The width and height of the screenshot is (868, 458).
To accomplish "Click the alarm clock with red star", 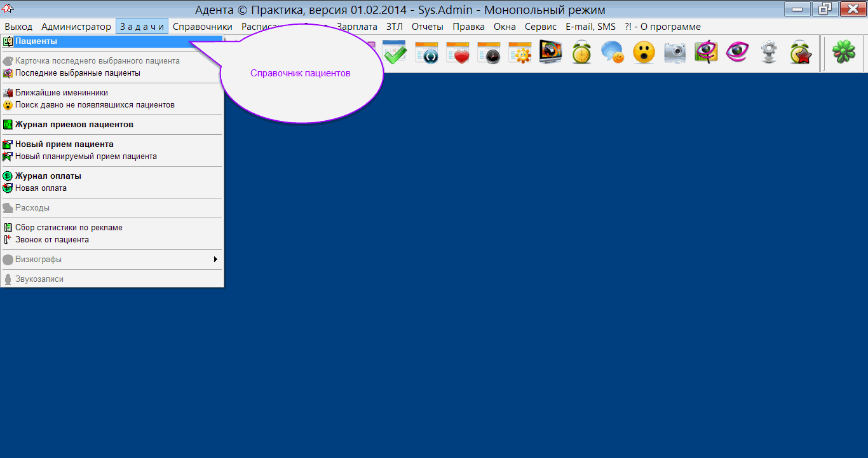I will pyautogui.click(x=800, y=52).
